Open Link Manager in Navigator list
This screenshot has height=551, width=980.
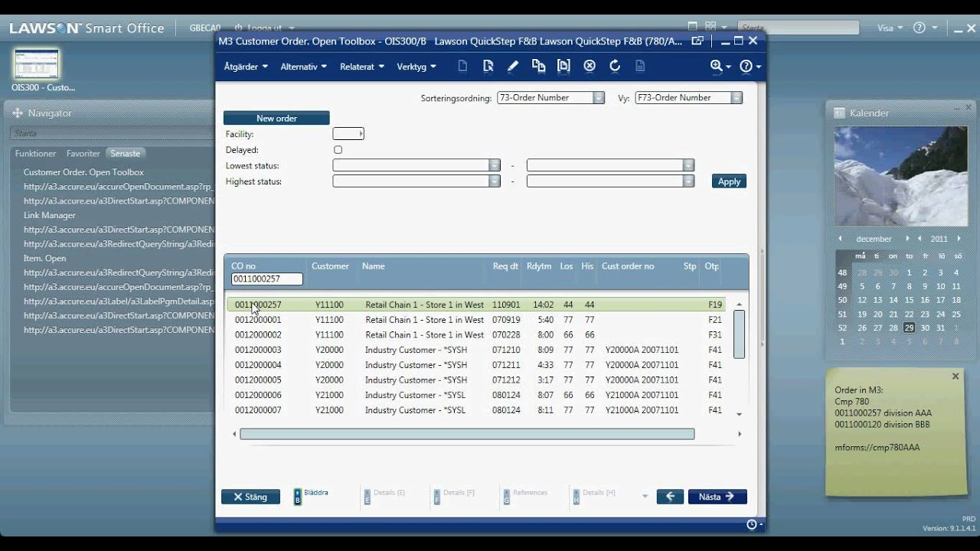click(50, 216)
